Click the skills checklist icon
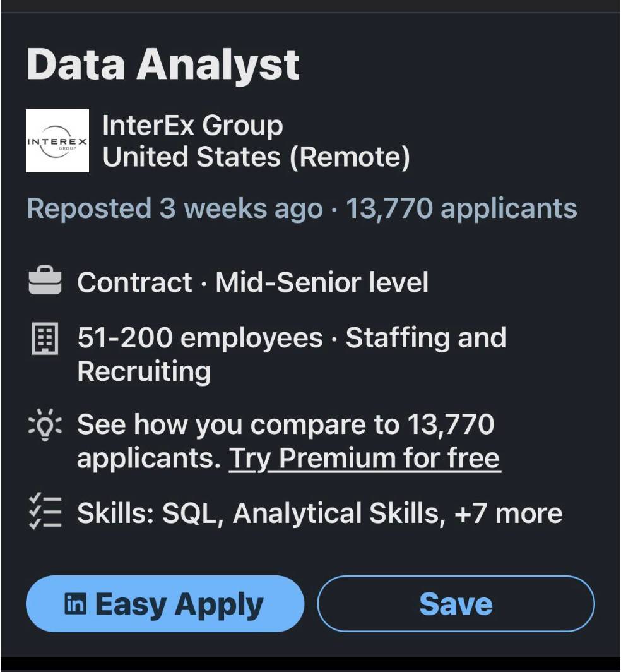621x672 pixels. (45, 512)
